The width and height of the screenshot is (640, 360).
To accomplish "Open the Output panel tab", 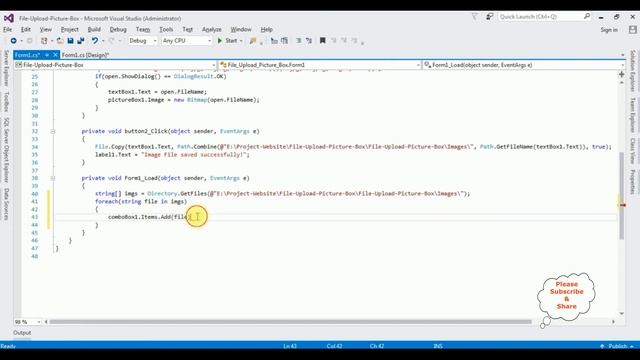I will pyautogui.click(x=22, y=333).
